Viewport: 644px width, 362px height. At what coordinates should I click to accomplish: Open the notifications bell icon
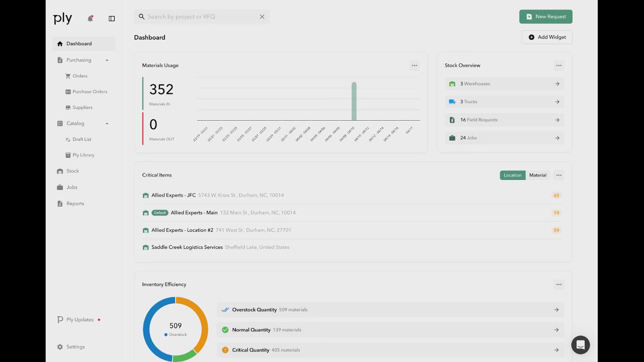pyautogui.click(x=90, y=19)
